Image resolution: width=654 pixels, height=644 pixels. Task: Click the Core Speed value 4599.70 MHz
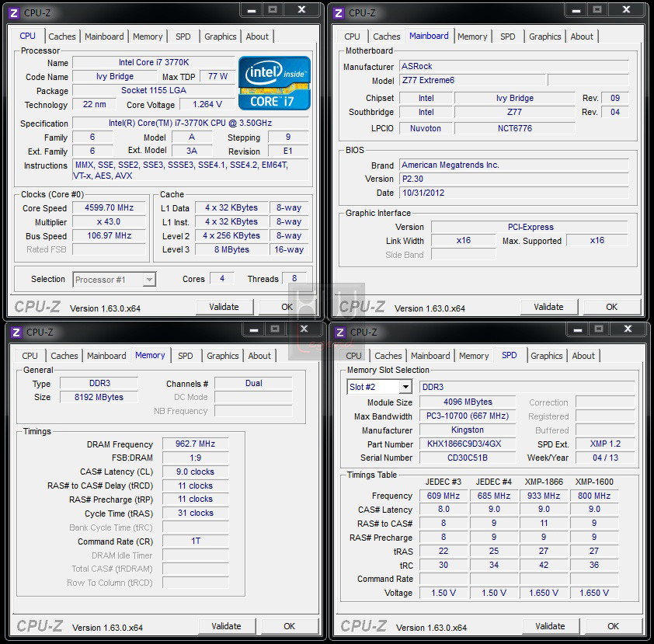[109, 207]
